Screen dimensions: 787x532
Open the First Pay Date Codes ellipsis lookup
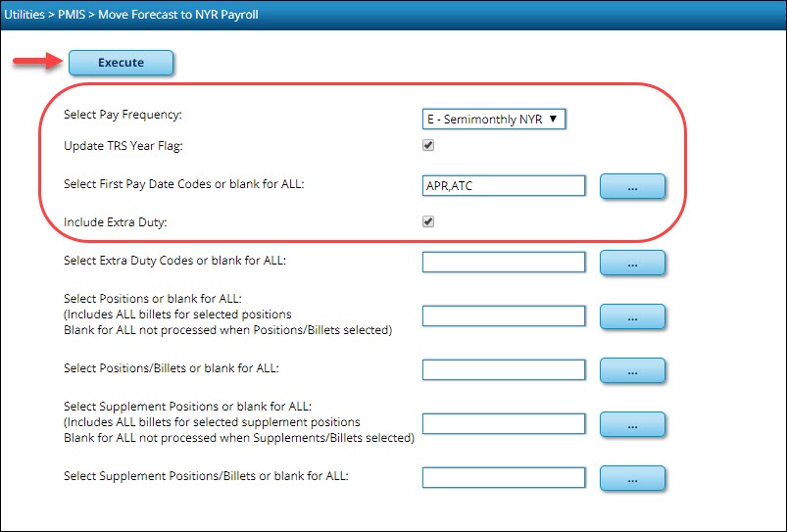point(632,186)
